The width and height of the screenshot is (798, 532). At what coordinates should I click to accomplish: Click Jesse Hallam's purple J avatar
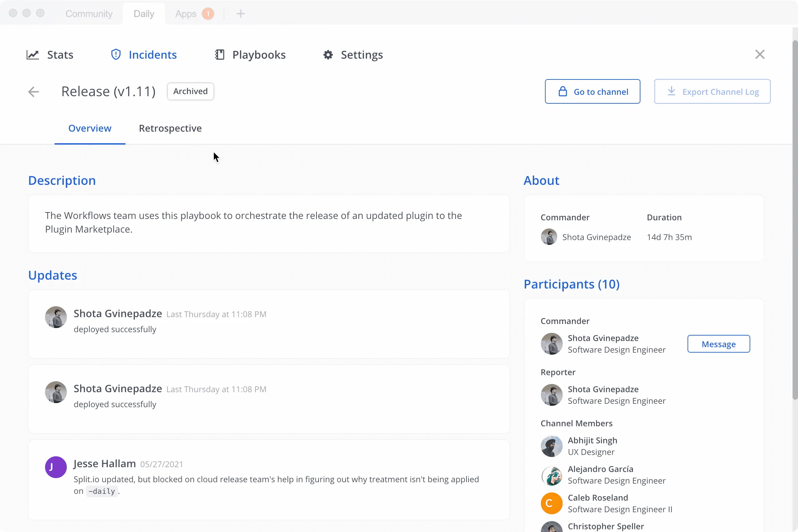56,467
